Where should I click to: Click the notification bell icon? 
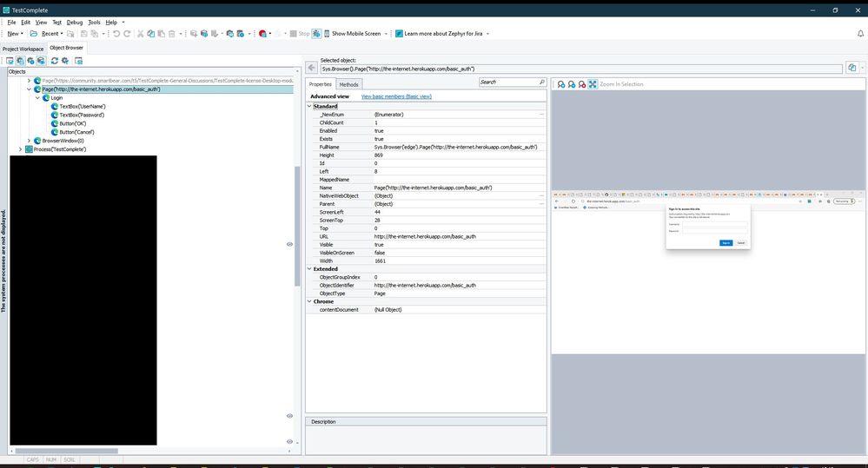pyautogui.click(x=860, y=34)
